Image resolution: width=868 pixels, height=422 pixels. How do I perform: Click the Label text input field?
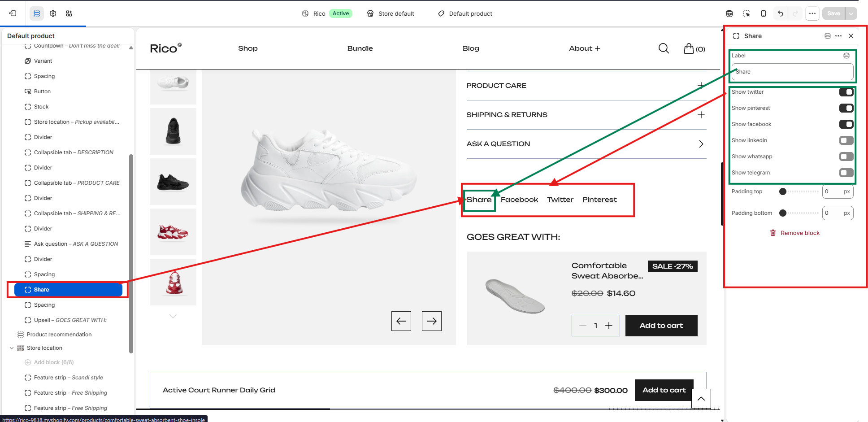coord(792,72)
